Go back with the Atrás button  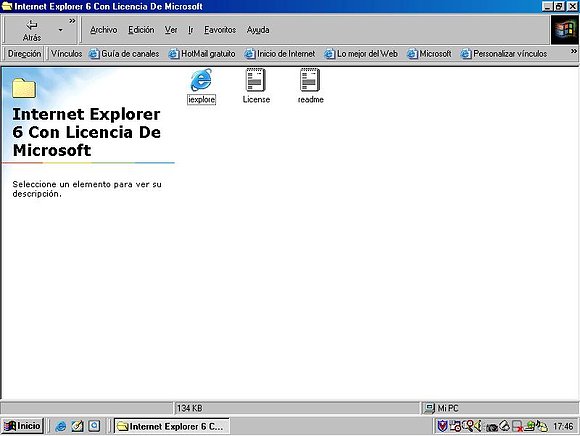(32, 30)
